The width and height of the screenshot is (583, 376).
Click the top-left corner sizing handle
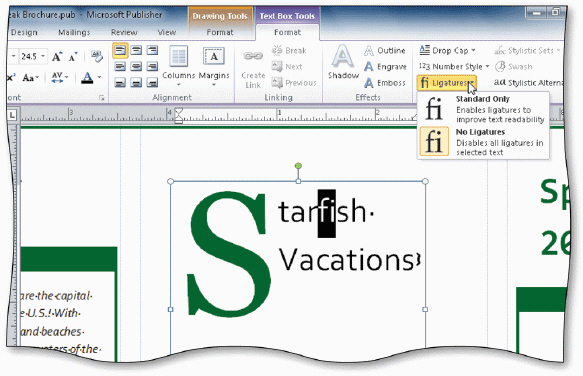[171, 181]
